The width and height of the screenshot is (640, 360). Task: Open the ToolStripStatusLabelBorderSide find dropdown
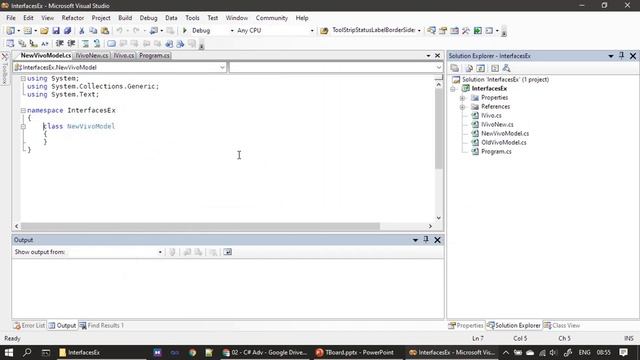tap(419, 31)
